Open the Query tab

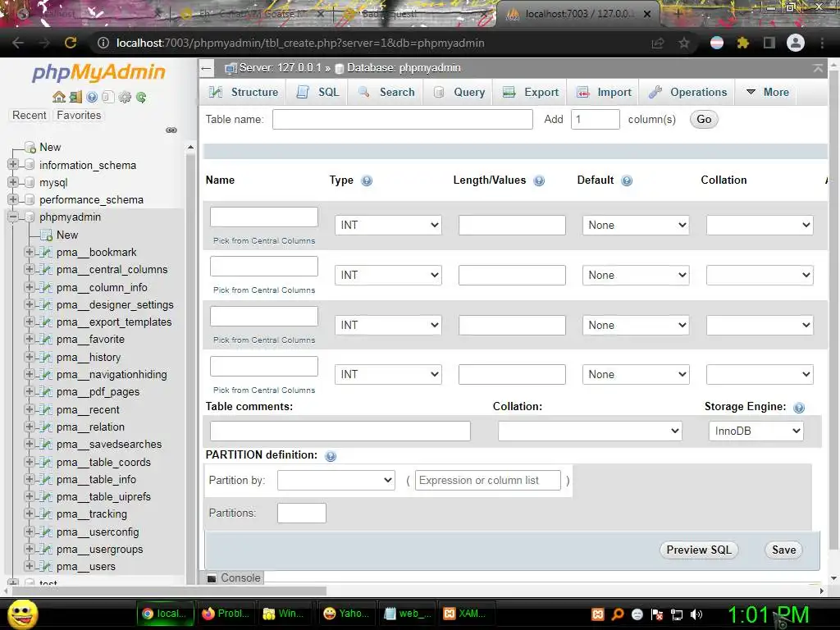pyautogui.click(x=459, y=92)
